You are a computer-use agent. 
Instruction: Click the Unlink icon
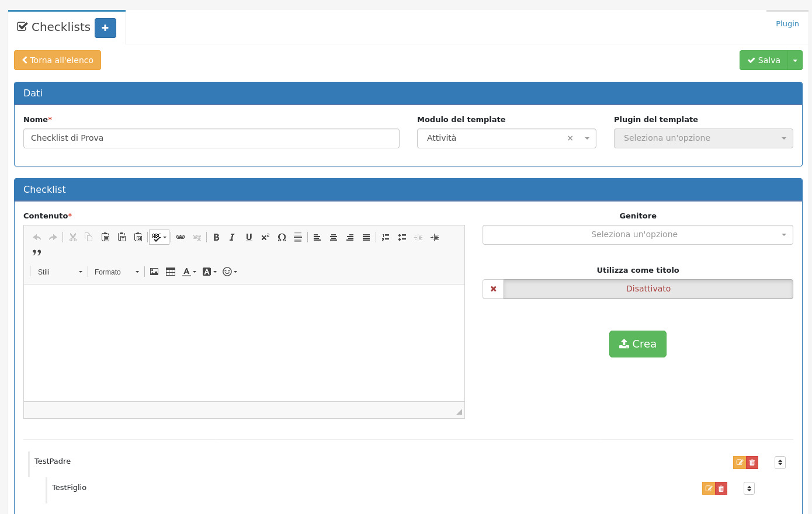197,237
